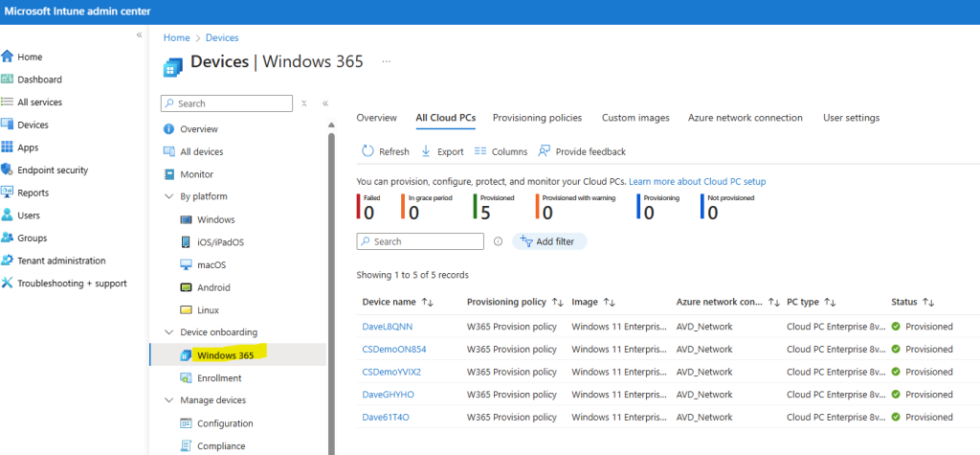Open the Dave61T4O device link
The height and width of the screenshot is (455, 980).
[386, 417]
